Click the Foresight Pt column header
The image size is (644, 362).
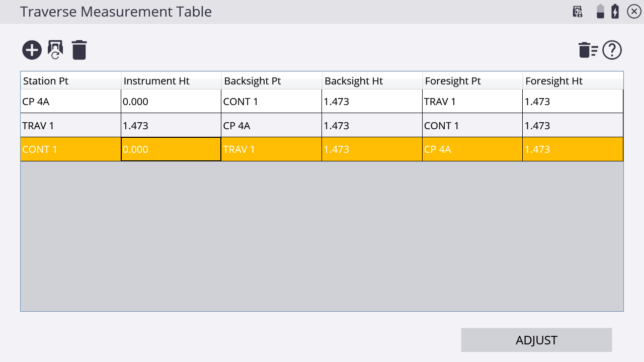(x=472, y=80)
